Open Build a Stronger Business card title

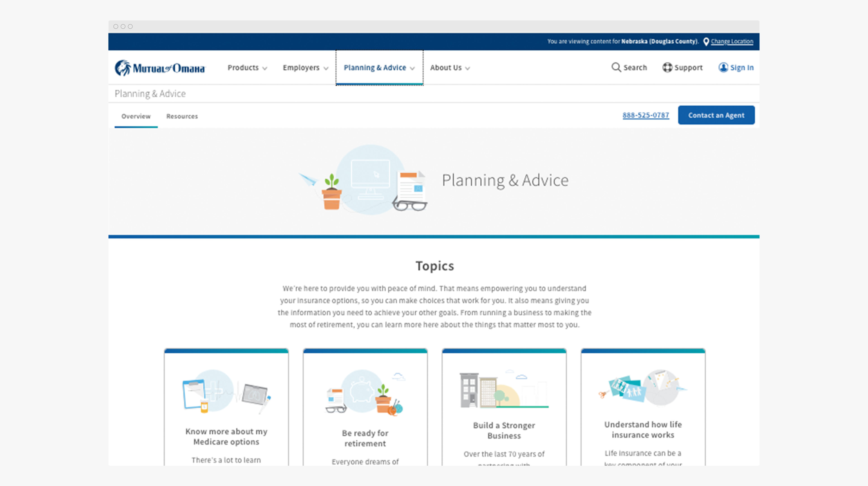point(504,430)
